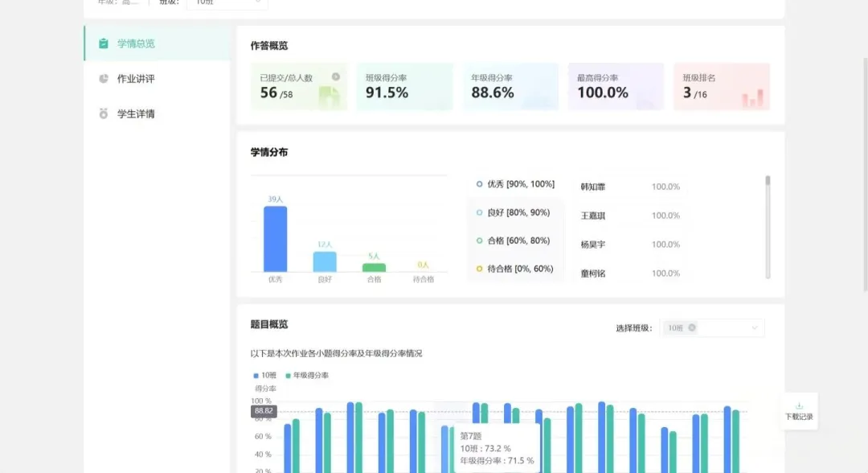868x473 pixels.
Task: Click the 年级得分率 88.6% card
Action: coord(510,86)
